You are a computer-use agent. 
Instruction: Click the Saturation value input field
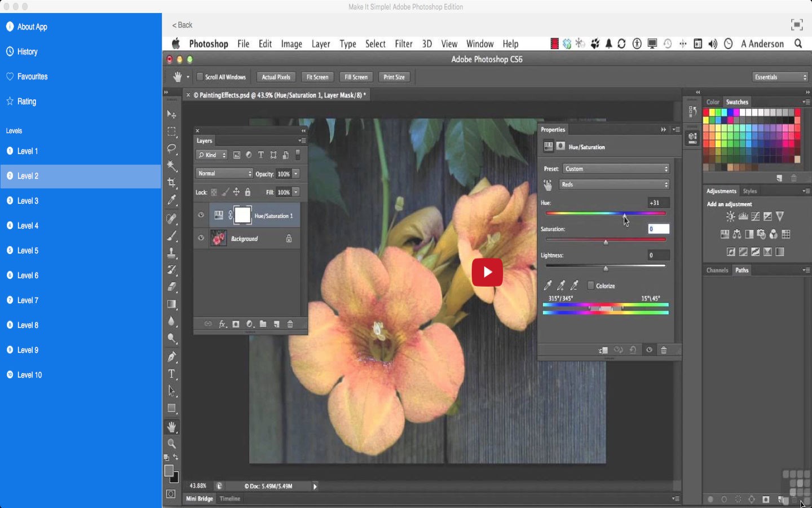pos(659,229)
